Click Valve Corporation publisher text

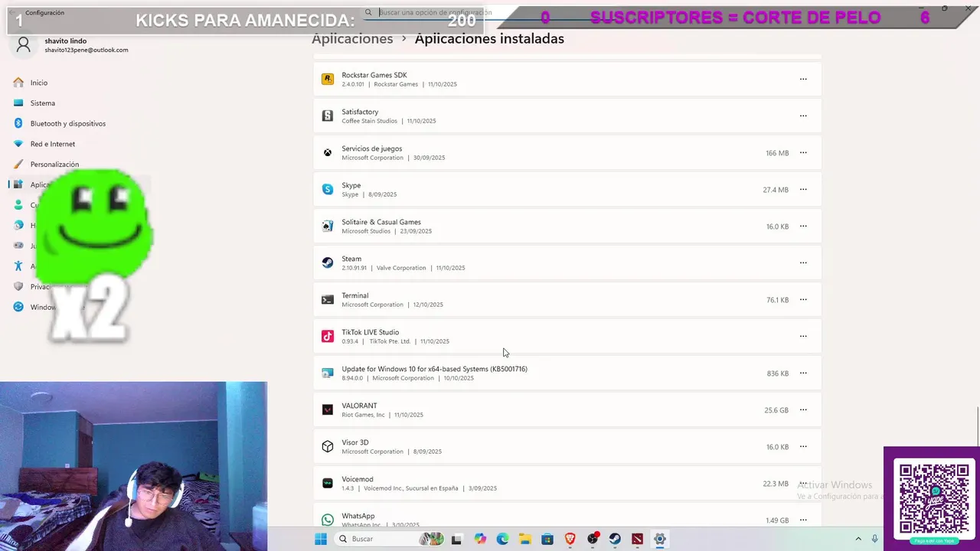tap(401, 268)
